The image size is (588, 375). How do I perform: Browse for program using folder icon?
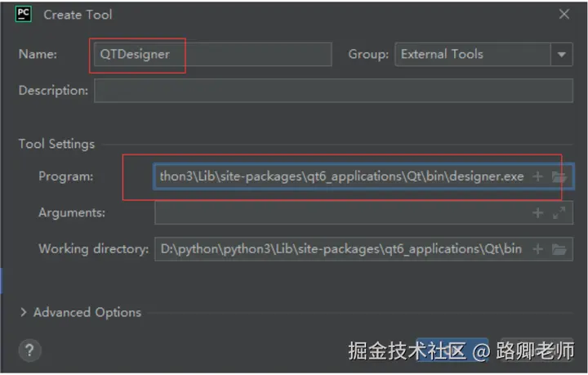click(559, 177)
